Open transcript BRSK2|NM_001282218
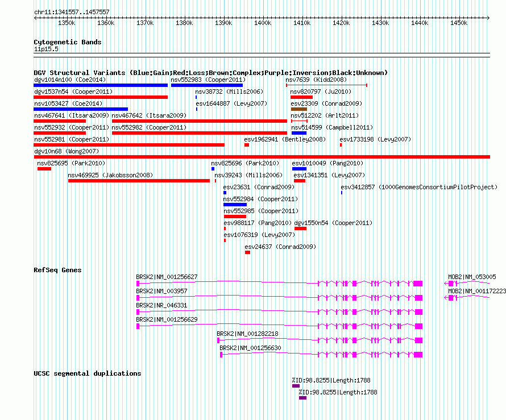Viewport: 506px width, 420px height. coord(247,334)
